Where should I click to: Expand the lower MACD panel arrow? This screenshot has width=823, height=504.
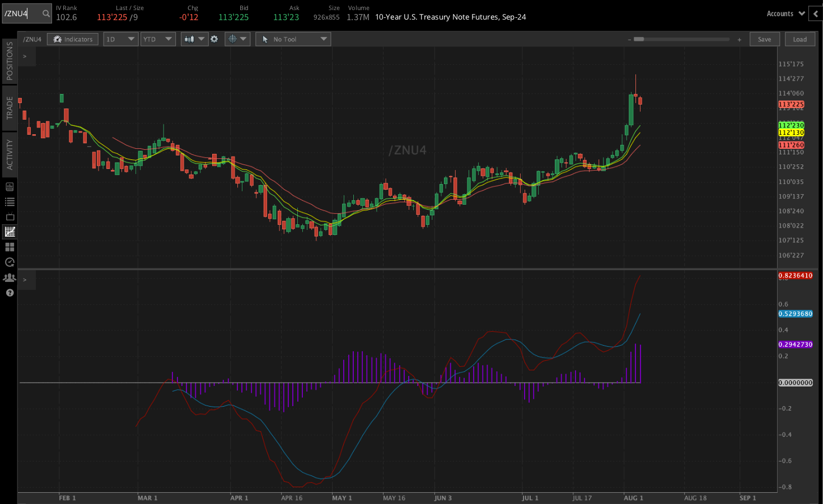[x=25, y=280]
